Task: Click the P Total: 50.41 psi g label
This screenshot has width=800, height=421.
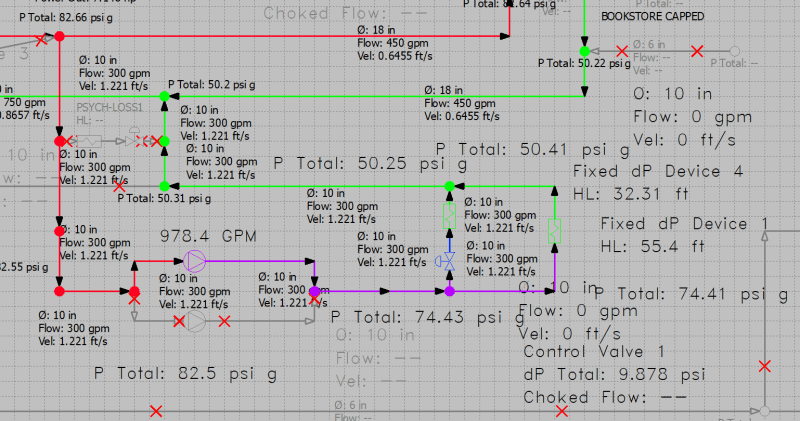Action: 533,150
